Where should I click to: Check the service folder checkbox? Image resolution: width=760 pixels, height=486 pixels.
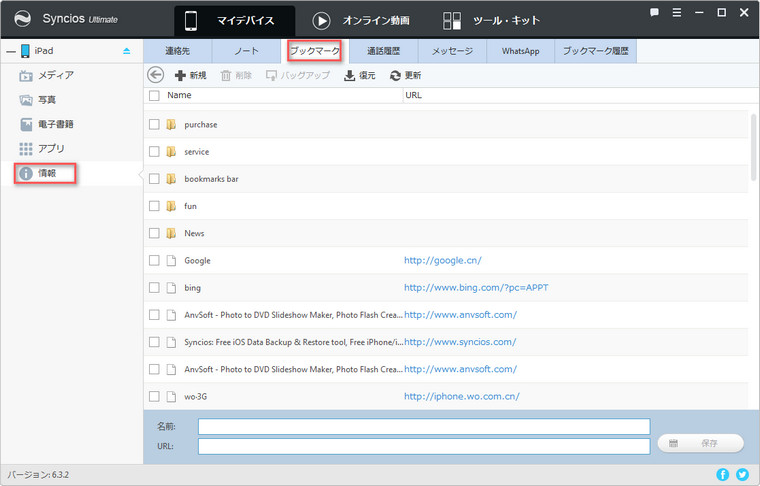(154, 152)
